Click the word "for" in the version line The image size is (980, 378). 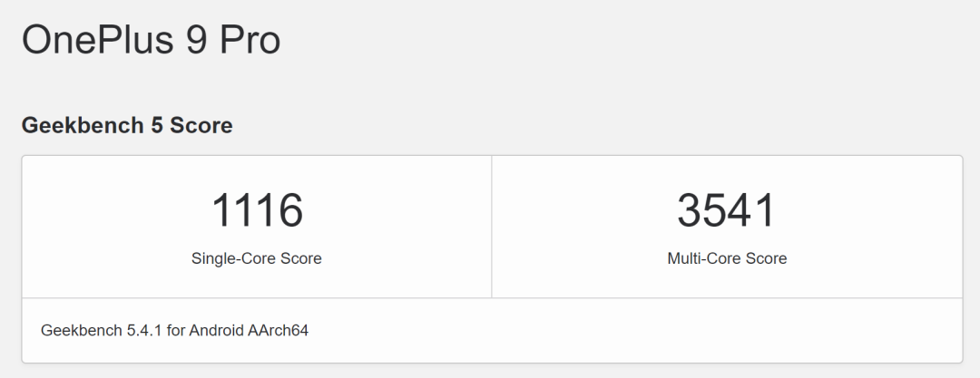point(175,331)
